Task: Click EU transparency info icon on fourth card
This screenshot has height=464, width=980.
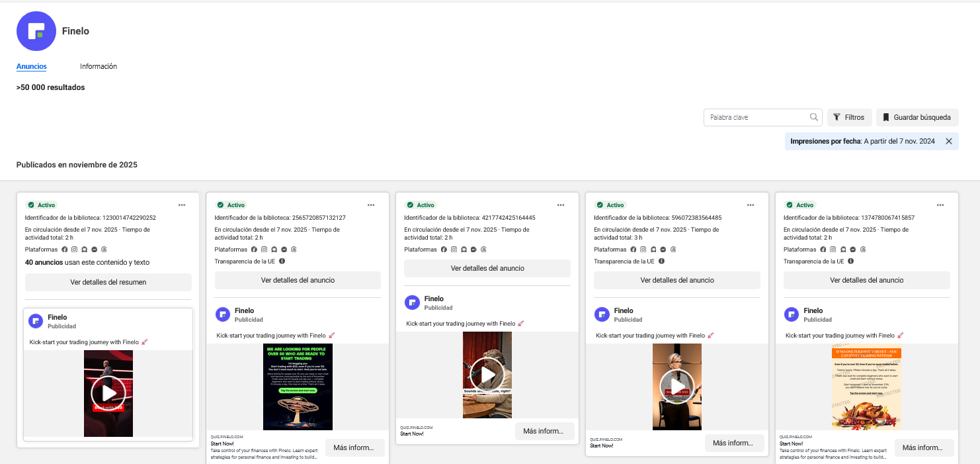Action: click(661, 261)
